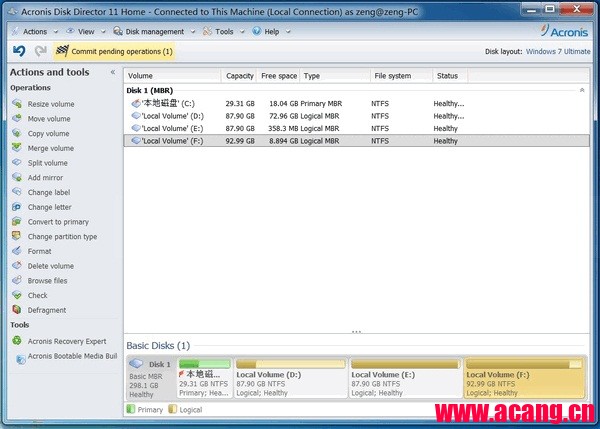Open the Actions menu
This screenshot has height=429, width=600.
pos(35,31)
